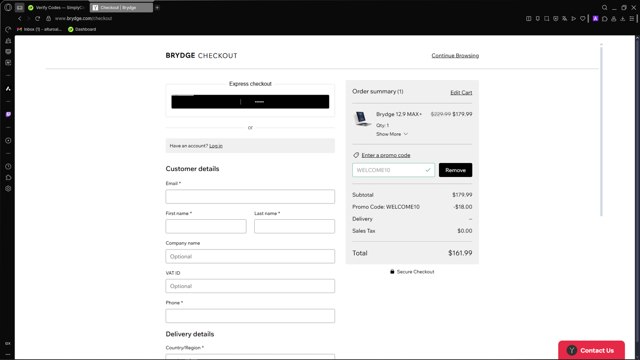Open the tab islands workspace icon
Screen dimensions: 640x360
pos(20,7)
